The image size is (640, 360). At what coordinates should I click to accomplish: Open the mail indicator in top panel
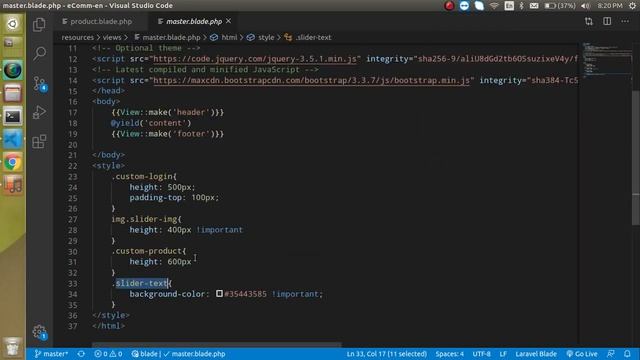[x=534, y=5]
